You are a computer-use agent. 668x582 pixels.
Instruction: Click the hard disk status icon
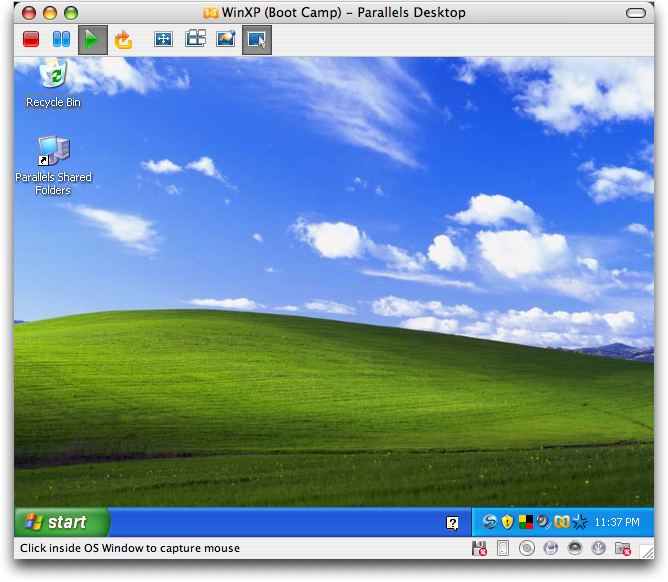[503, 548]
